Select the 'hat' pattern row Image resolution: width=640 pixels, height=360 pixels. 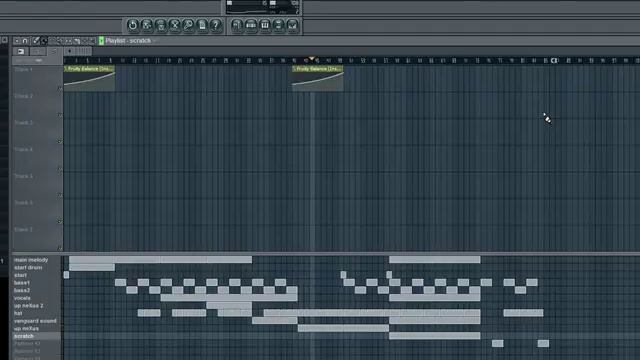(37, 313)
